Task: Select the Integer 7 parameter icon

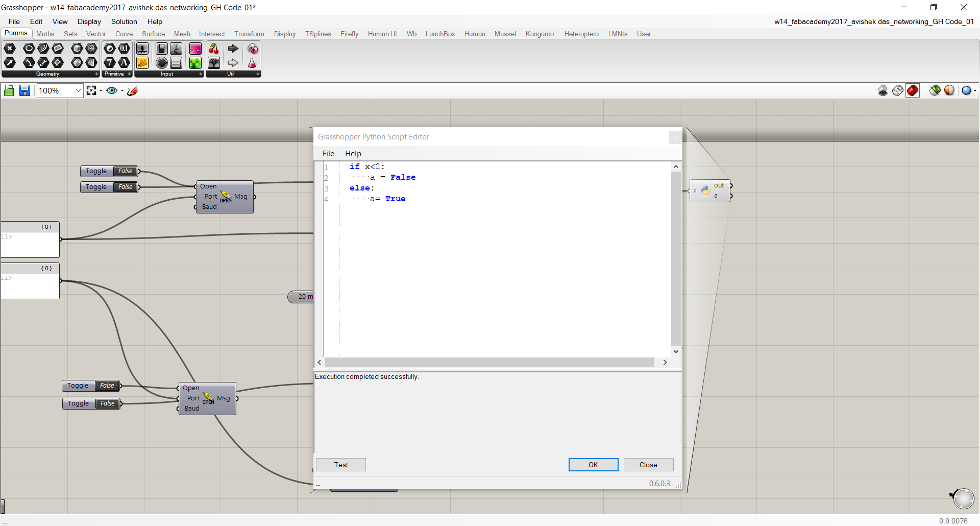Action: coord(110,63)
